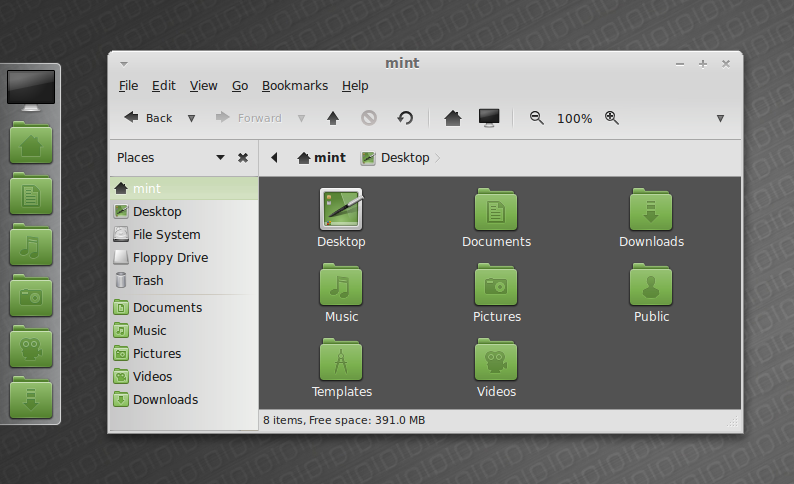Open the toolbar overflow dropdown arrow
The width and height of the screenshot is (794, 484).
tap(720, 118)
